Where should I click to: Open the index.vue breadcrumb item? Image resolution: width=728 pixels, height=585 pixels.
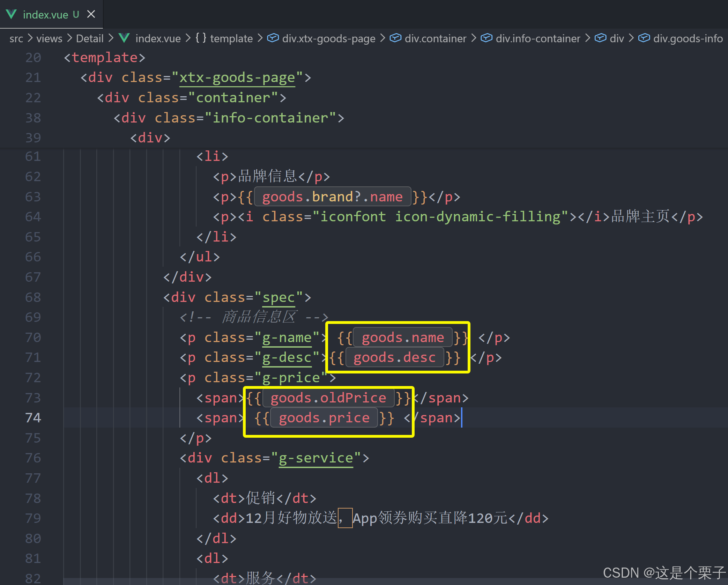tap(158, 38)
